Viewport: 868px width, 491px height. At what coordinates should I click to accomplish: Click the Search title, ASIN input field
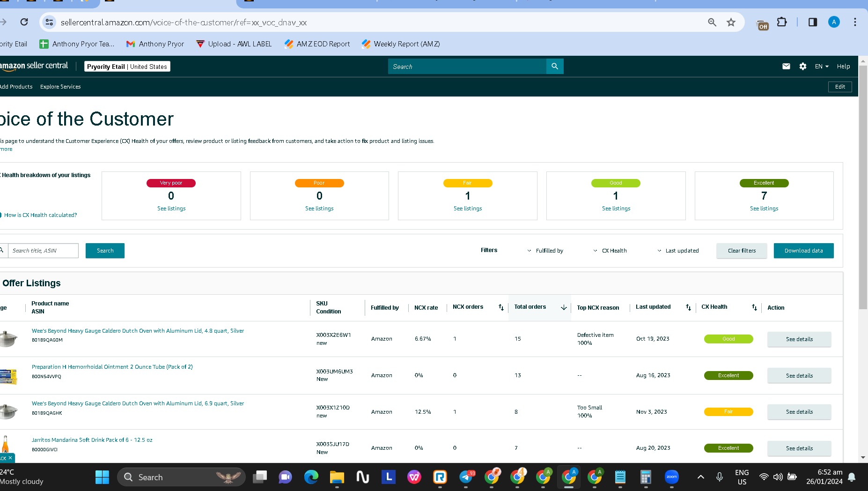pos(43,251)
